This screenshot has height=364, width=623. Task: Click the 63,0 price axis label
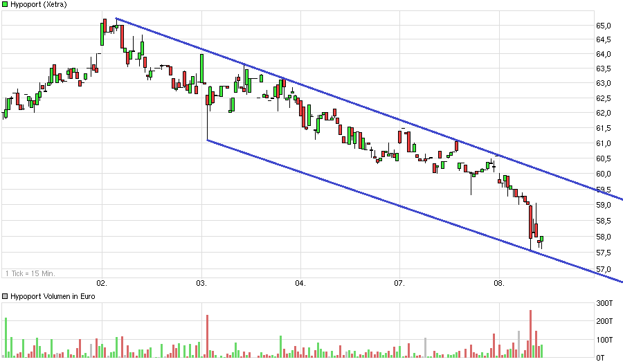click(x=604, y=84)
